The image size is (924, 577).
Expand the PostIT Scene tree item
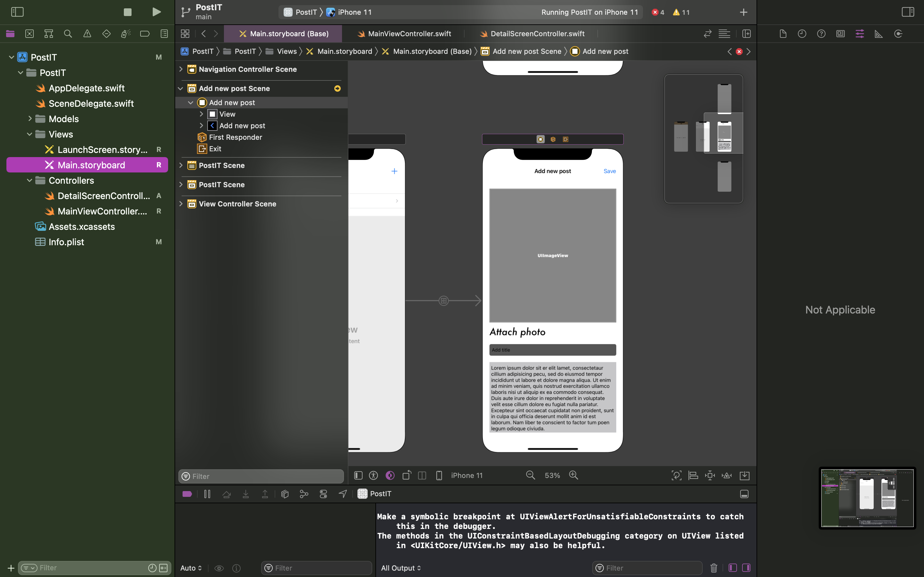point(180,165)
